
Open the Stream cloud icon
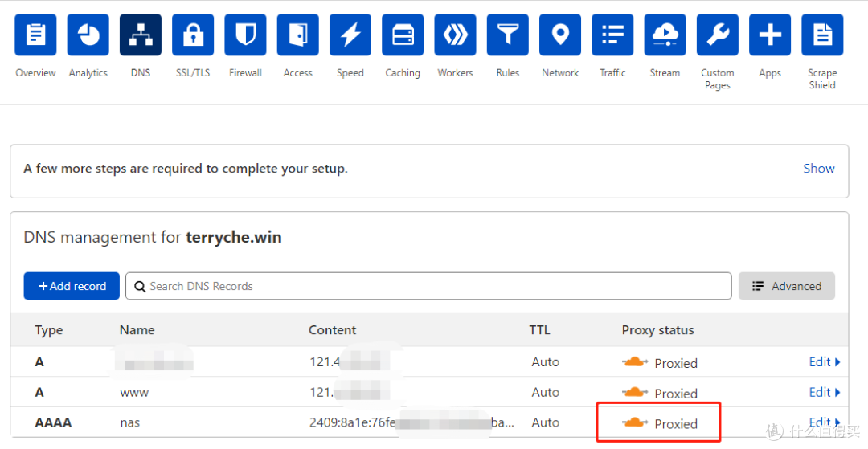tap(665, 35)
